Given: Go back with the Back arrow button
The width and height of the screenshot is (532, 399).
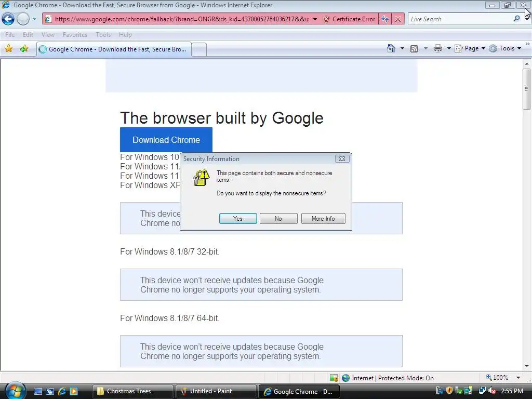Looking at the screenshot, I should tap(8, 19).
